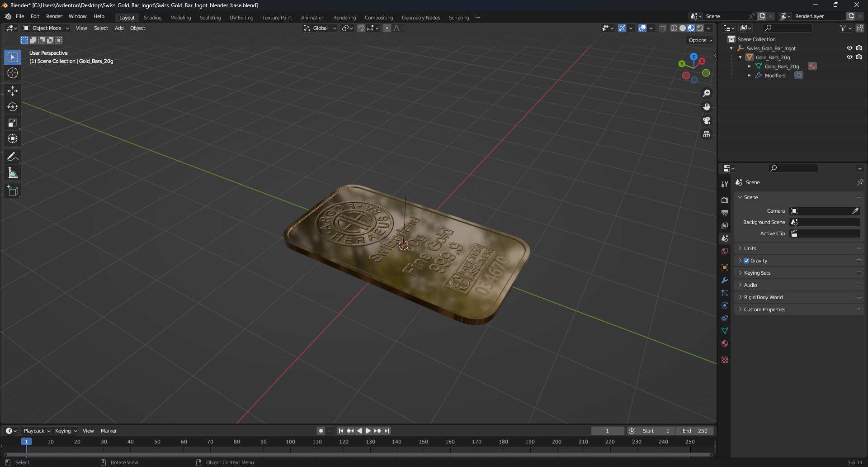Select the Move tool
The width and height of the screenshot is (868, 467).
click(x=13, y=91)
